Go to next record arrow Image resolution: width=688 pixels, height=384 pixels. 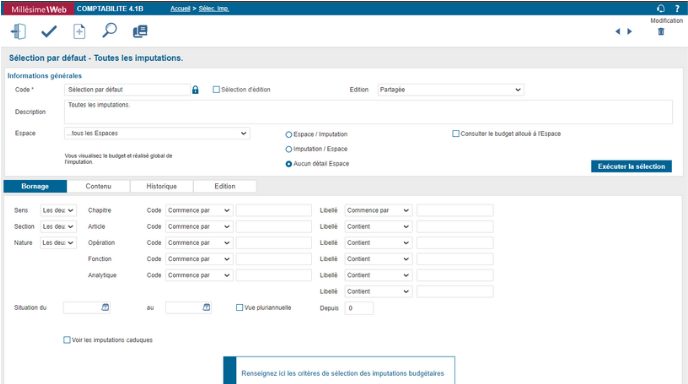click(x=630, y=32)
